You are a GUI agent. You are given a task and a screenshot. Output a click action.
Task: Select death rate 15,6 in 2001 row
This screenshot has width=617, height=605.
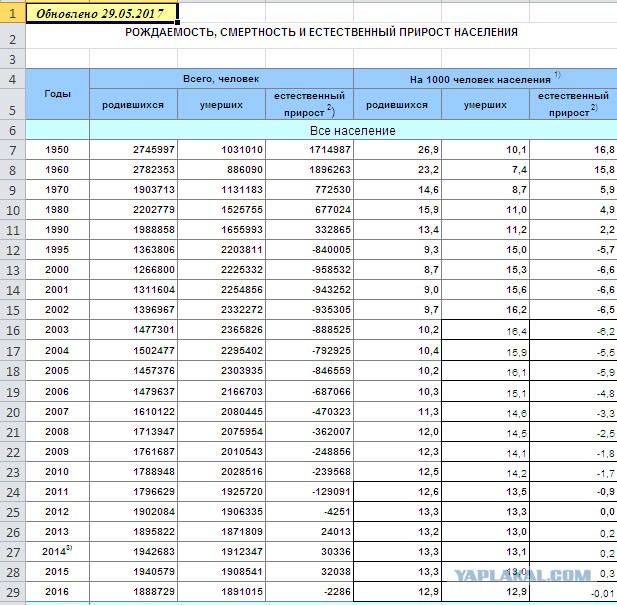486,290
